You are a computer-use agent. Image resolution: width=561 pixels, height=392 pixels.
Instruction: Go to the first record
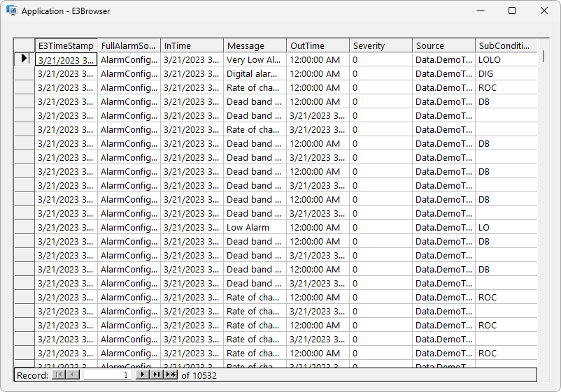click(x=59, y=375)
